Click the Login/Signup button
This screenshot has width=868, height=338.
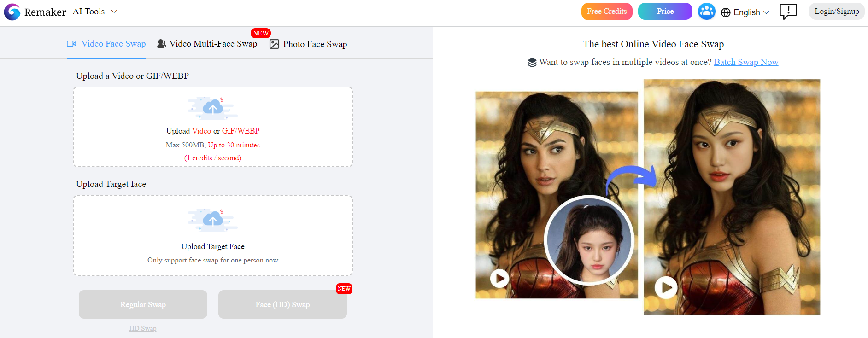click(837, 12)
